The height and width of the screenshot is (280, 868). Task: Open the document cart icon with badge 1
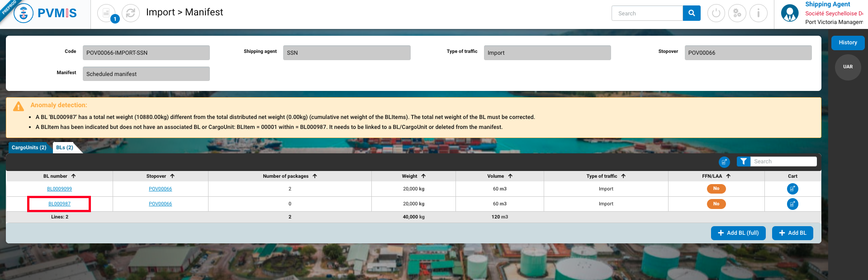coord(107,13)
